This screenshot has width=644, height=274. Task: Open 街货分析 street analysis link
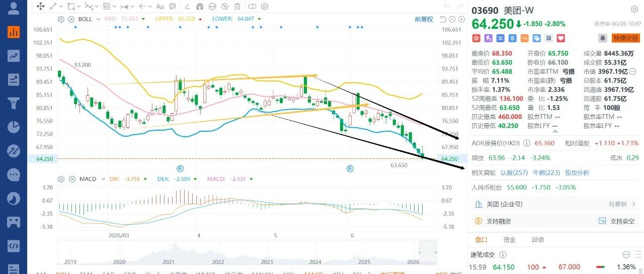point(577,172)
